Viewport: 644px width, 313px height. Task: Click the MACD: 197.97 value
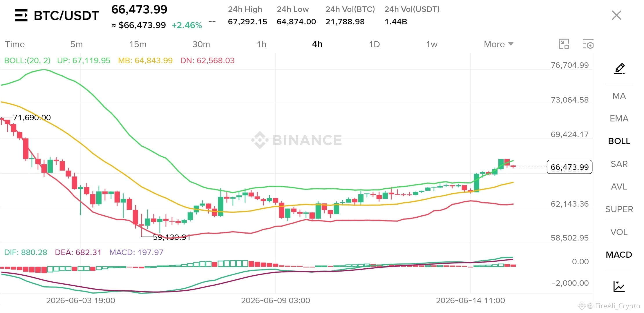(136, 252)
